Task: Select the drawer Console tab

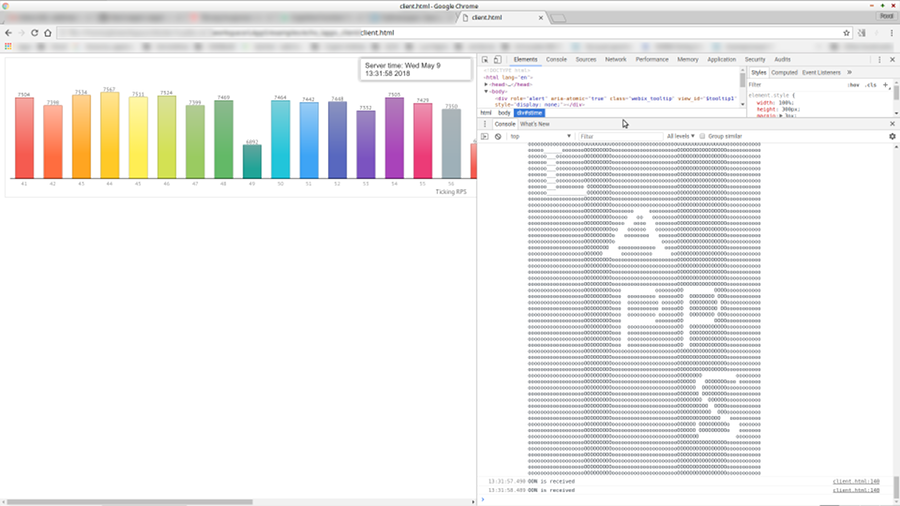Action: pos(505,124)
